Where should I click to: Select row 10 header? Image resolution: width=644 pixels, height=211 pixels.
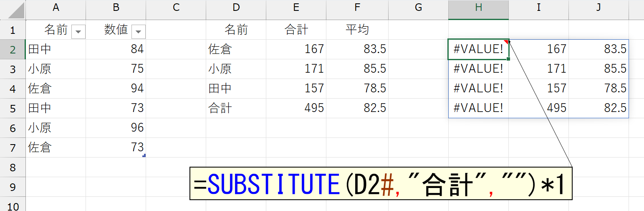coord(13,206)
